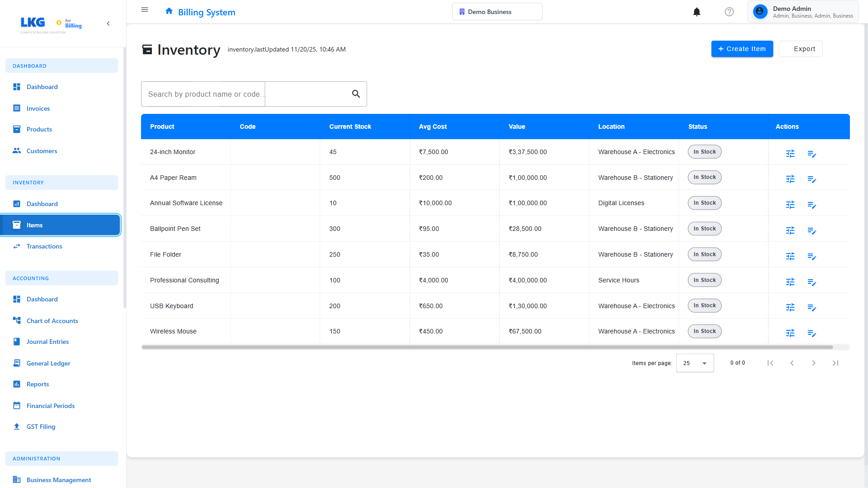The height and width of the screenshot is (488, 868).
Task: Collapse the sidebar with the chevron
Action: [x=108, y=23]
